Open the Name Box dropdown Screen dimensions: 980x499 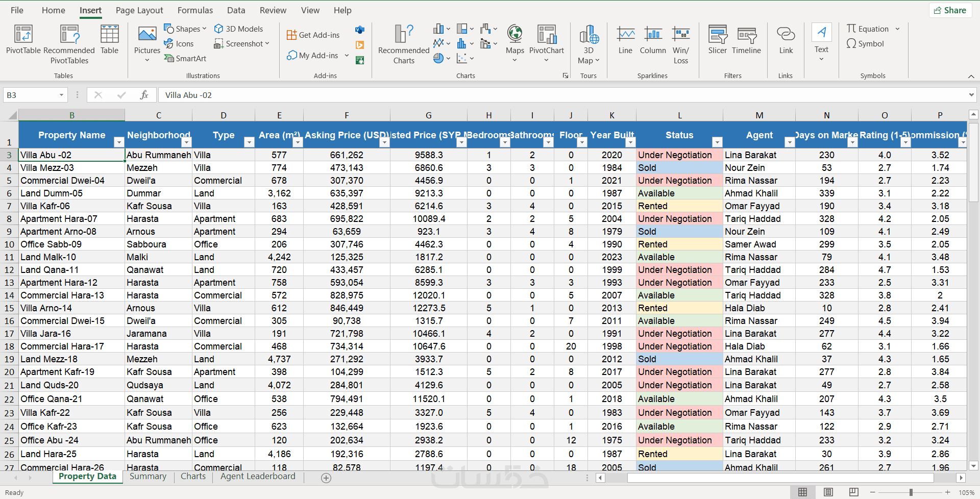[61, 95]
